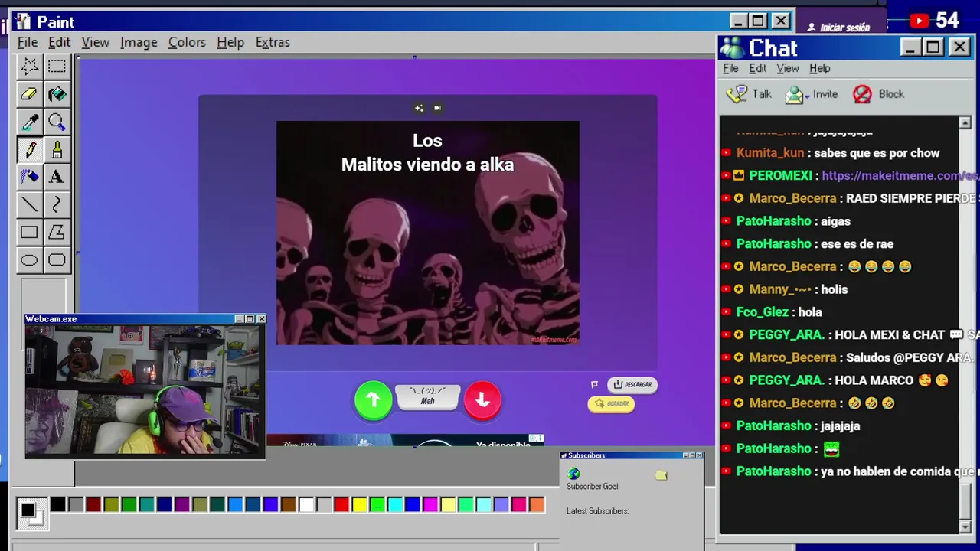
Task: Click the Descargar download button
Action: tap(632, 384)
